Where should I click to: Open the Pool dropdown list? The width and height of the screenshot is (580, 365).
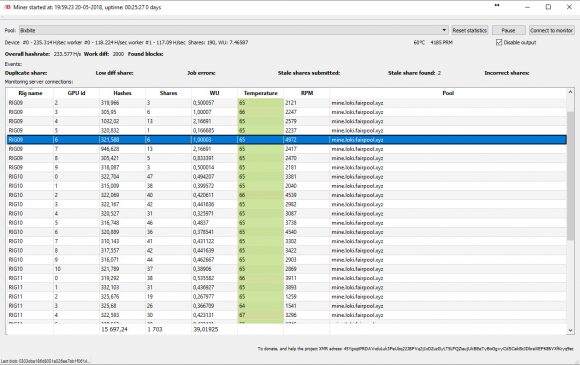pyautogui.click(x=234, y=30)
